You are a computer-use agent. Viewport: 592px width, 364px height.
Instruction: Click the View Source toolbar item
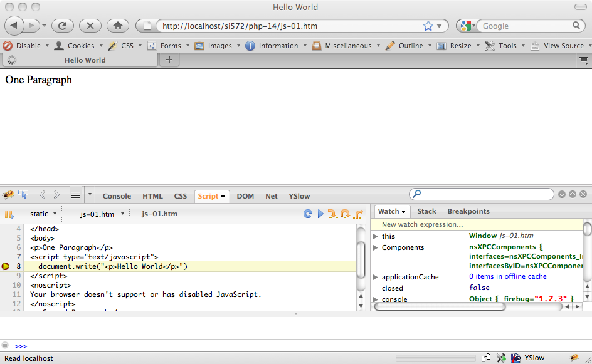[561, 46]
